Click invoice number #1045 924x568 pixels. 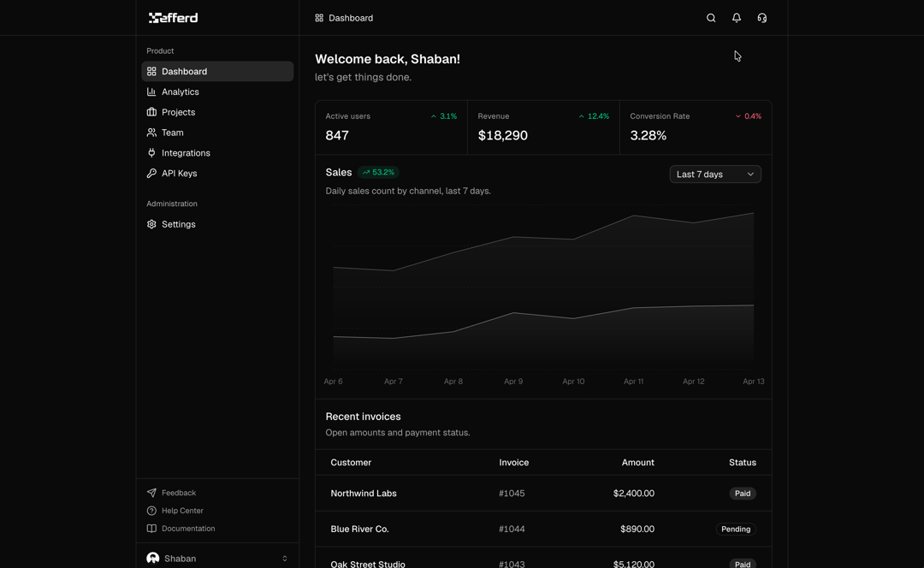(x=512, y=494)
